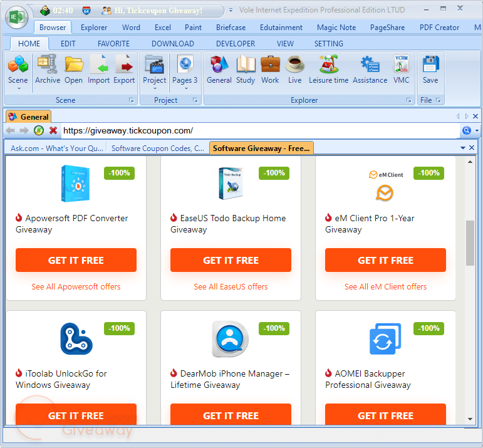Save with the floppy disk icon
Screen dimensions: 483x448
pyautogui.click(x=430, y=64)
